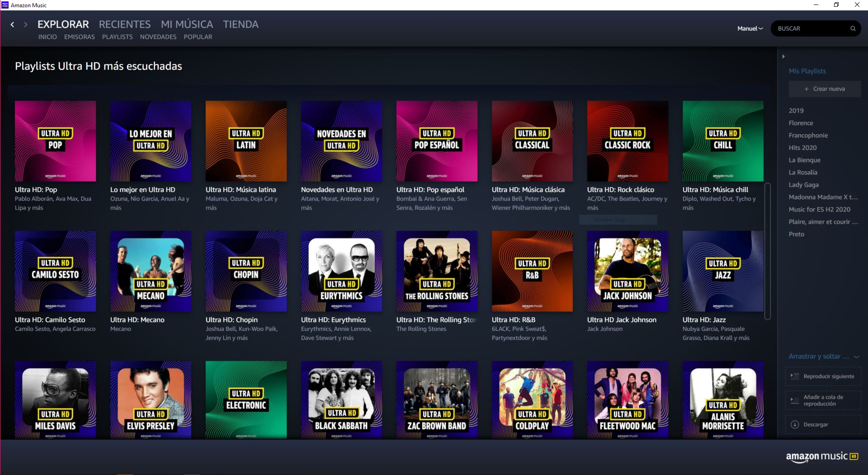868x475 pixels.
Task: Open the Hits 2020 playlist
Action: point(802,147)
